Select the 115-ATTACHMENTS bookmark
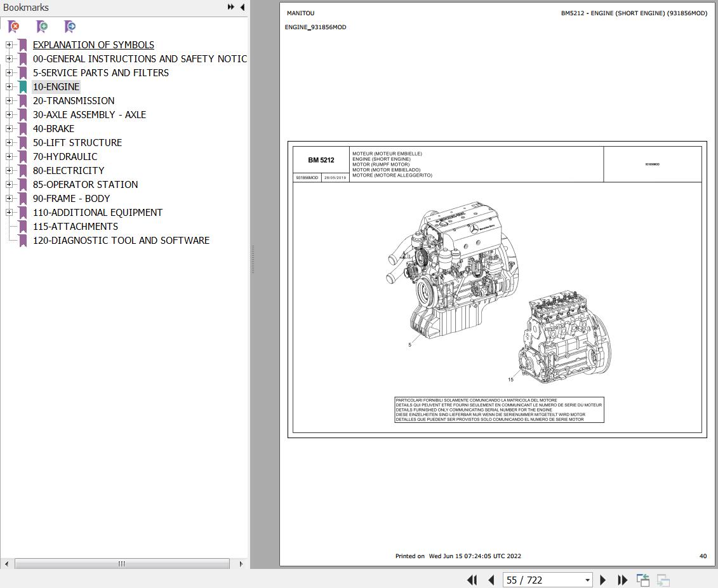This screenshot has height=588, width=718. point(76,226)
